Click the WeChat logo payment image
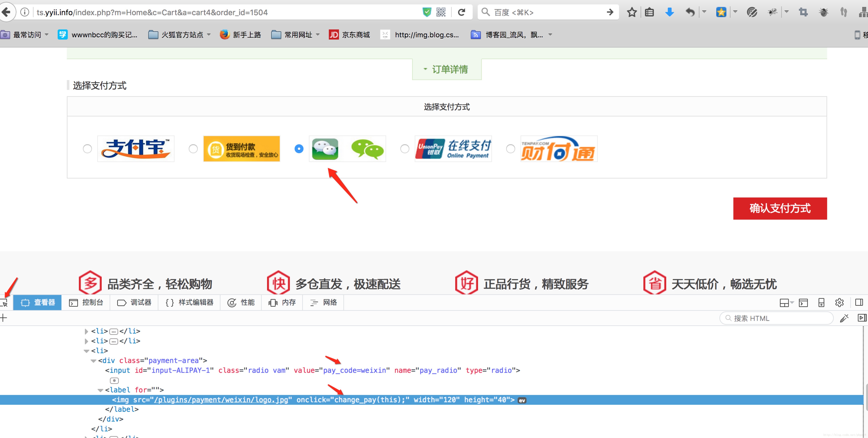The width and height of the screenshot is (868, 438). pyautogui.click(x=347, y=148)
